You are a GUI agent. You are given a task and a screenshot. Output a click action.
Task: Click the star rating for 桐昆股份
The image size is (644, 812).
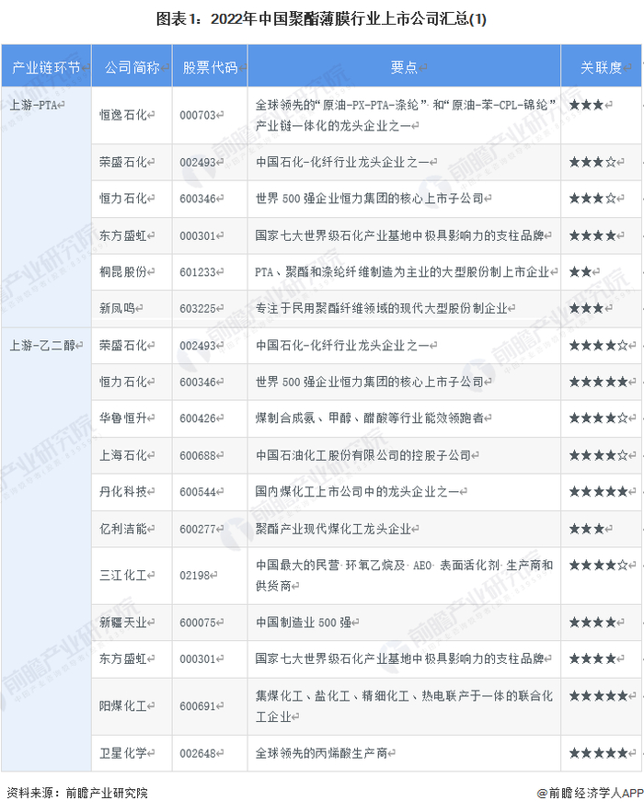[581, 272]
